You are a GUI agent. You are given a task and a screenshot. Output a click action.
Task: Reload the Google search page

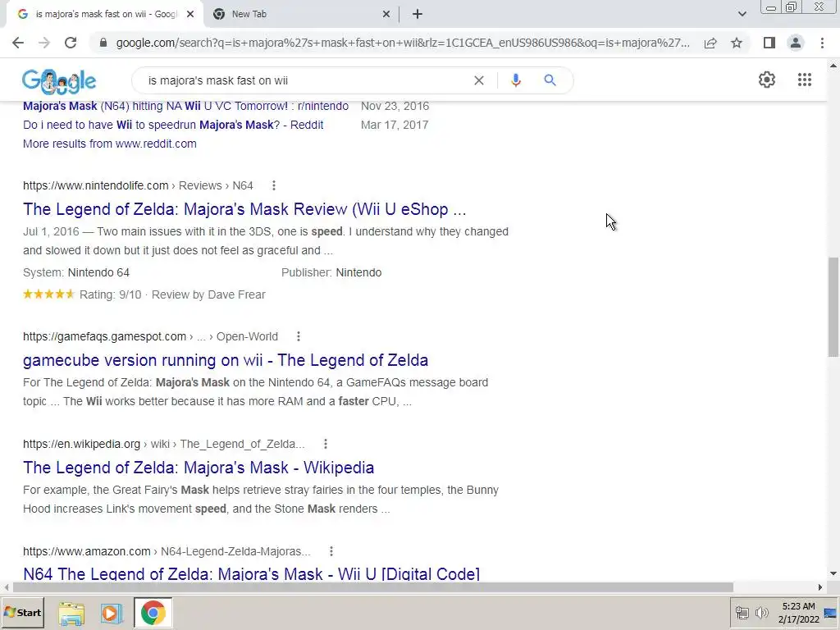point(71,43)
